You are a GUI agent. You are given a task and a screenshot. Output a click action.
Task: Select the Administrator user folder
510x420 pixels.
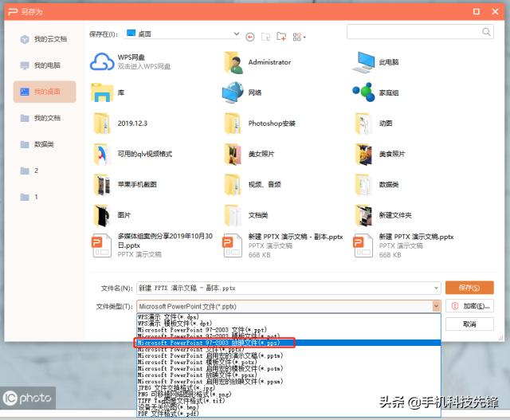[257, 62]
